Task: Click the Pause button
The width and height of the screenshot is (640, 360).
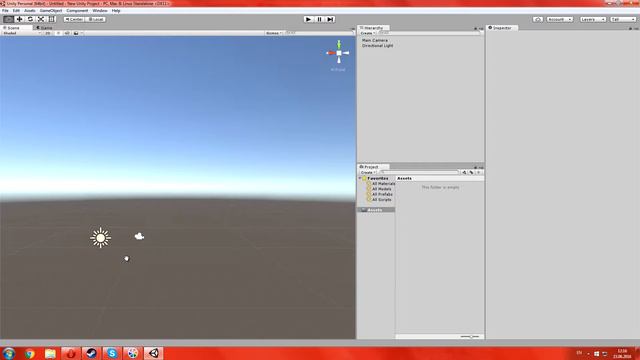Action: point(320,19)
